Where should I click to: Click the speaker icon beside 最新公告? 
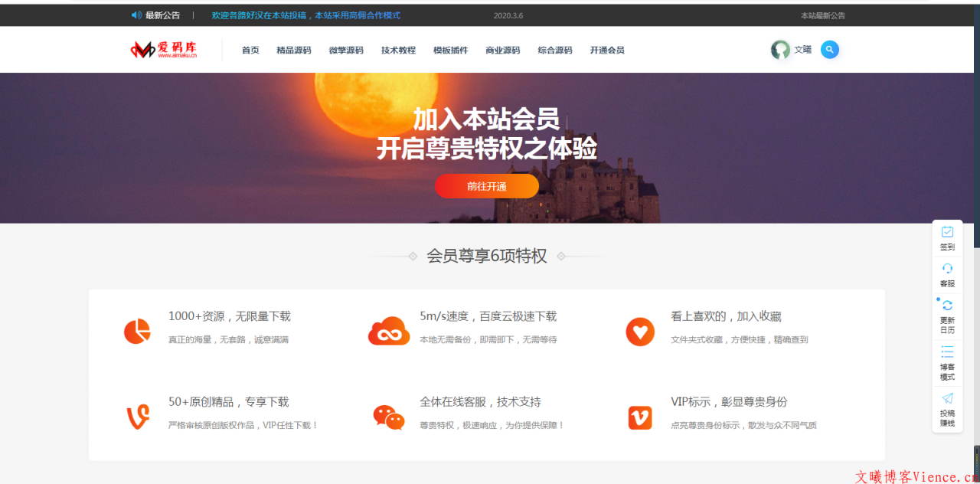pos(136,15)
